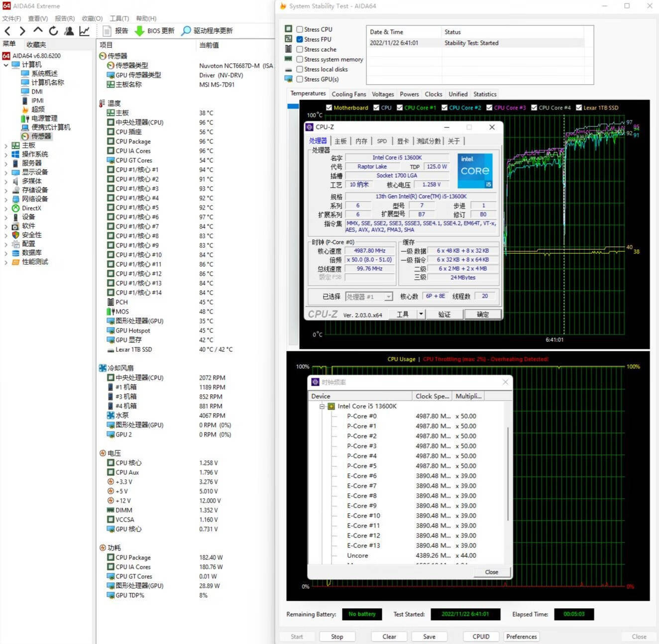Click the 数据库 database icon in tree
Image resolution: width=659 pixels, height=644 pixels.
[x=15, y=253]
